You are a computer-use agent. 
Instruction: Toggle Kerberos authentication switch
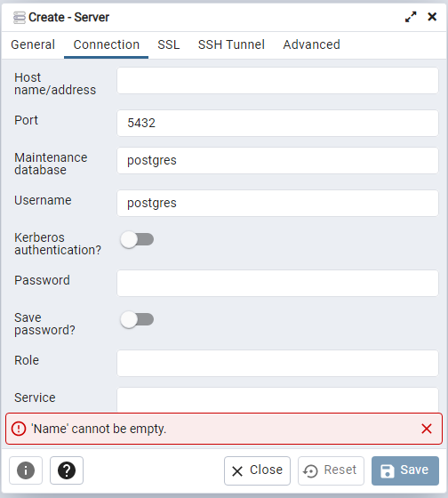(137, 239)
